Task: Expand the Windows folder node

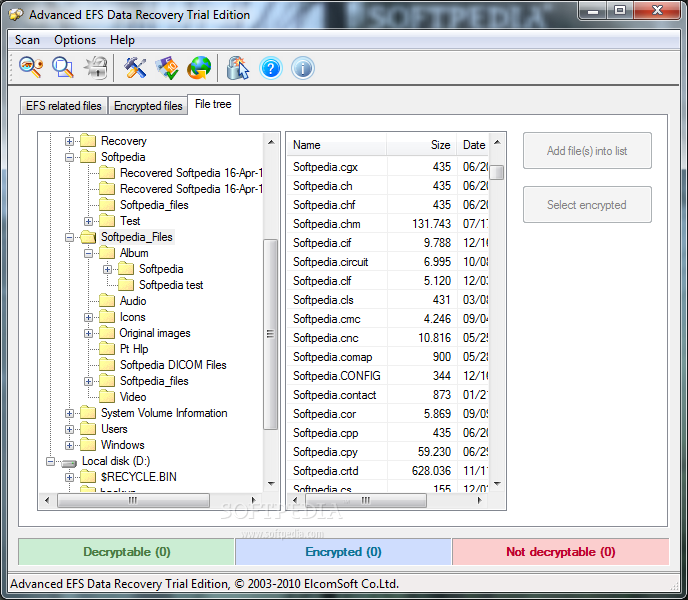Action: (x=69, y=446)
